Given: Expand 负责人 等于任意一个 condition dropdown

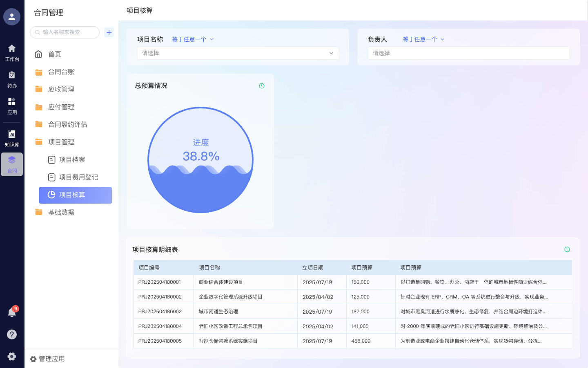Looking at the screenshot, I should [x=423, y=39].
